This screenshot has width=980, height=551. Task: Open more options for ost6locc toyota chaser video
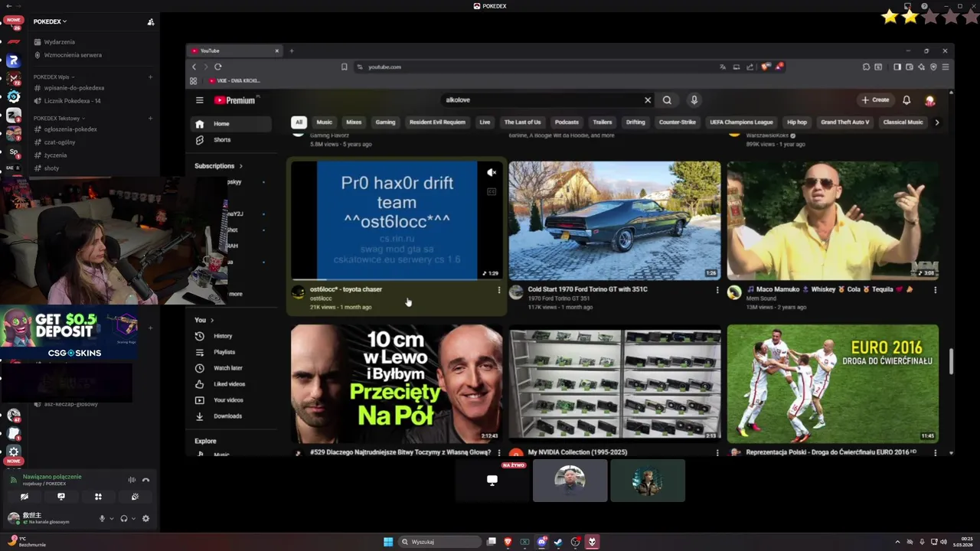click(x=499, y=290)
